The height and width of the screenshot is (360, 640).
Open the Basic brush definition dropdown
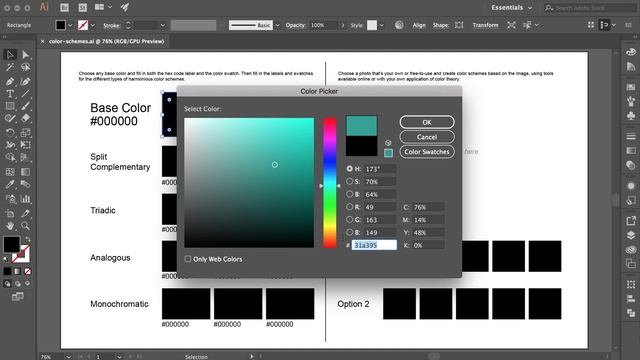pos(278,25)
